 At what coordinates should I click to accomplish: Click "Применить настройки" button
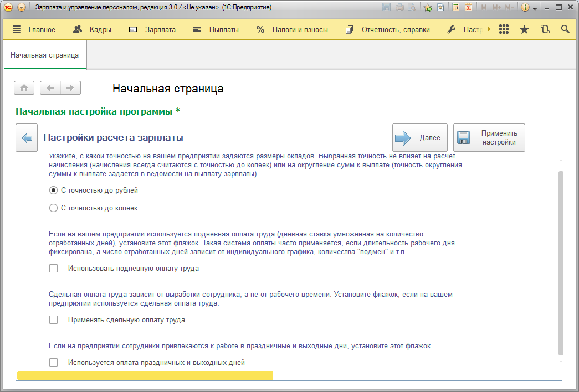pos(489,138)
